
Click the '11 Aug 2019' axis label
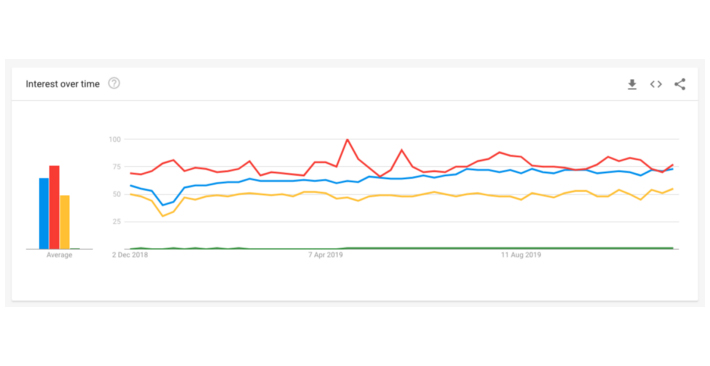(521, 255)
